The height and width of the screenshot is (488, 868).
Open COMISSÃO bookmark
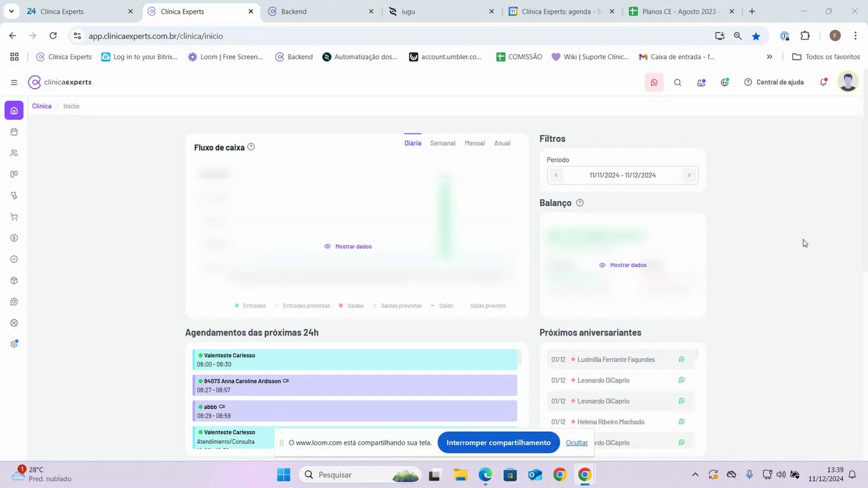pos(519,57)
